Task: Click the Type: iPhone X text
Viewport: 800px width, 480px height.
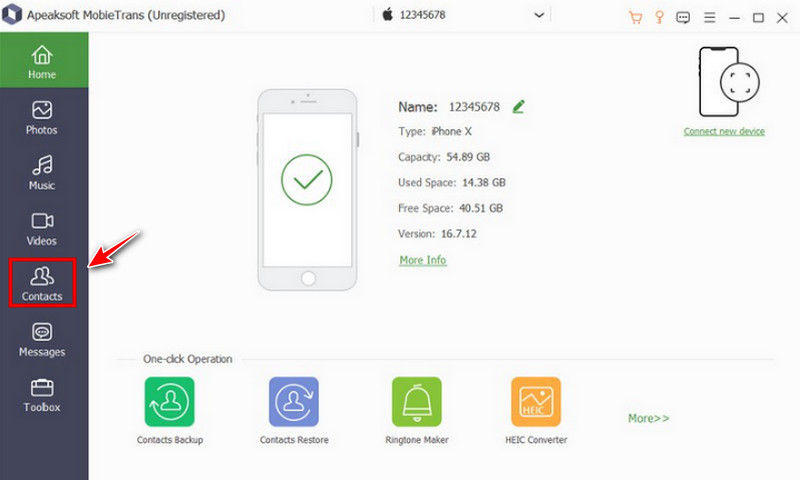Action: point(435,132)
